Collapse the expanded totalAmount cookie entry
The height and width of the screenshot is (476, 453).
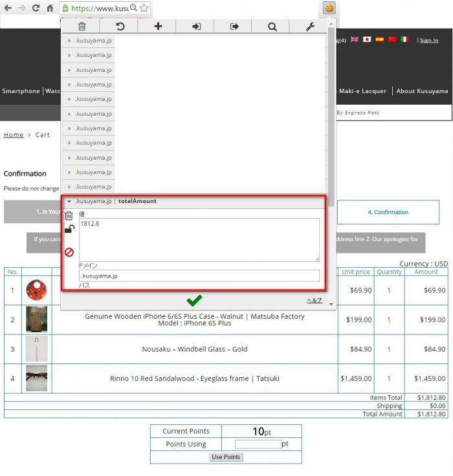point(69,201)
